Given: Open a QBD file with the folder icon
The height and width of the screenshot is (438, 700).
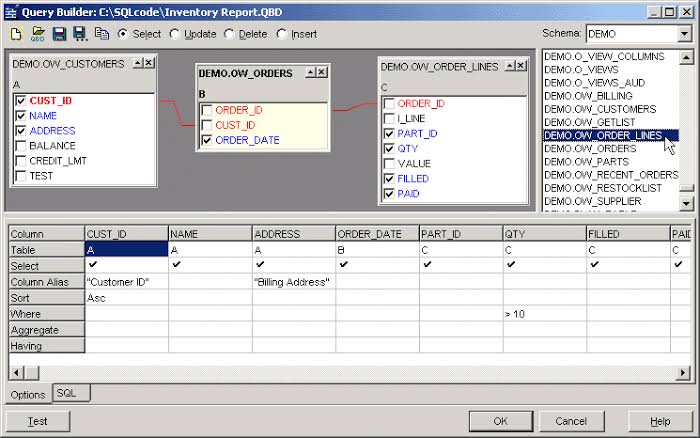Looking at the screenshot, I should pos(38,34).
